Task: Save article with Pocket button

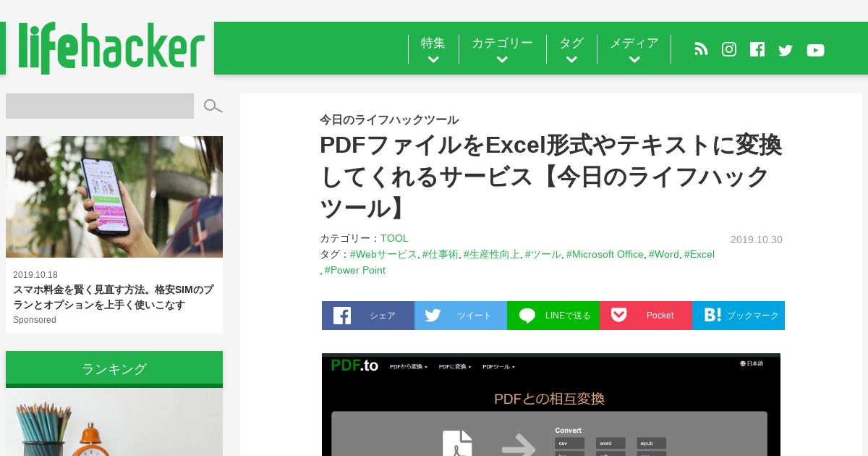Action: (x=646, y=316)
